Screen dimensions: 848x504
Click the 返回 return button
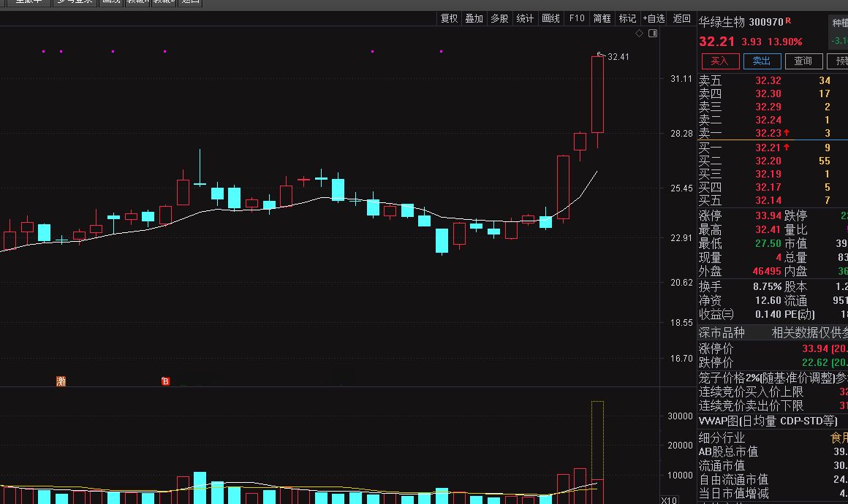[x=681, y=18]
